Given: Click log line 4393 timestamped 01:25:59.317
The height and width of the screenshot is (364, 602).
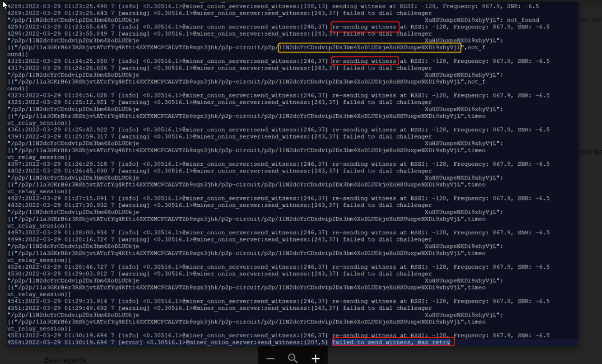Looking at the screenshot, I should click(220, 136).
